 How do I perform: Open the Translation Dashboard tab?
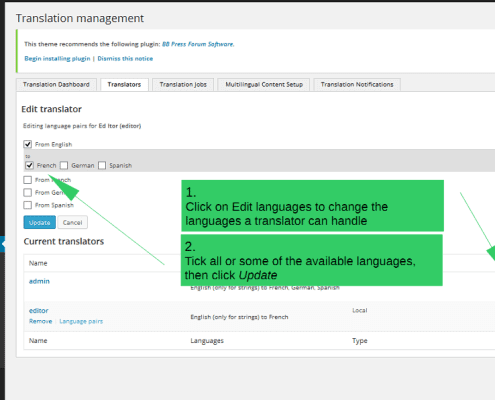(56, 85)
